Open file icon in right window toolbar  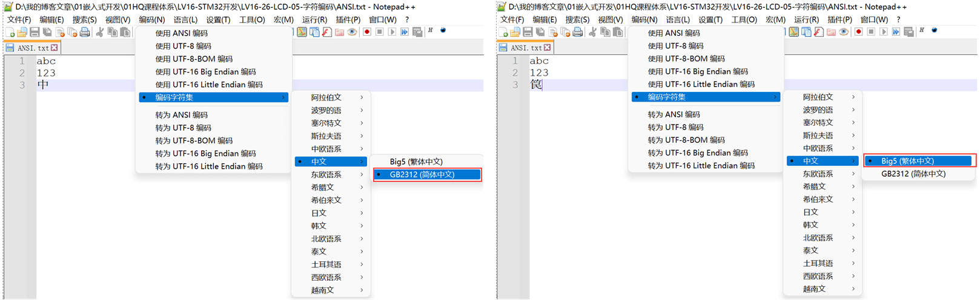[515, 32]
